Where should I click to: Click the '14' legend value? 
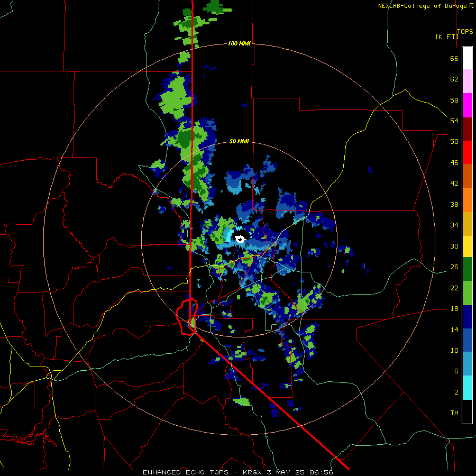tap(454, 329)
